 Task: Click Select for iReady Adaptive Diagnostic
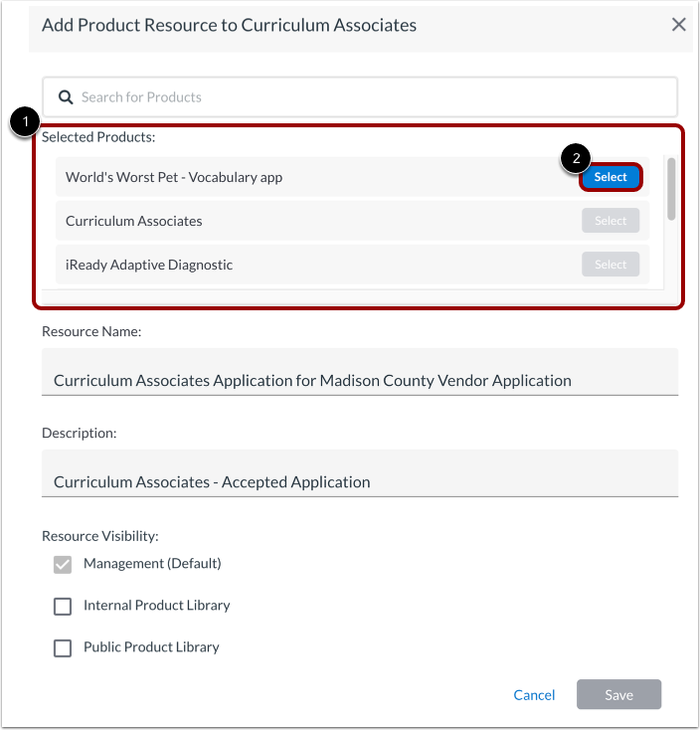pyautogui.click(x=611, y=265)
